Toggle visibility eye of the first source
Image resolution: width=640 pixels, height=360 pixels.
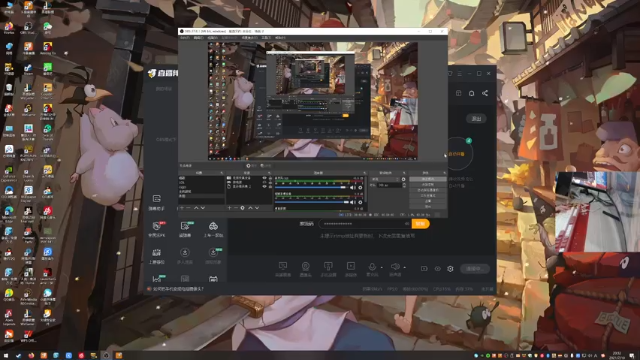[264, 178]
